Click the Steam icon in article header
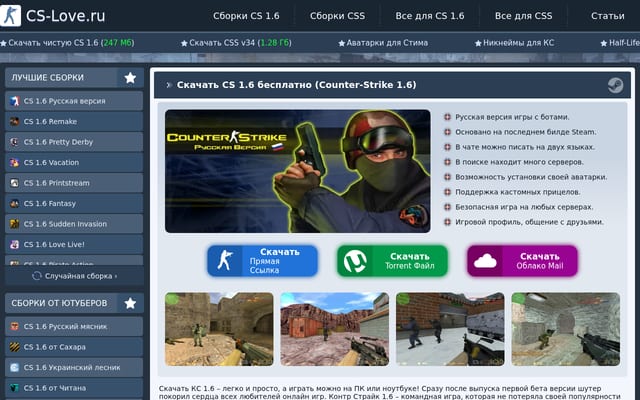Viewport: 640px width, 400px height. [x=615, y=85]
